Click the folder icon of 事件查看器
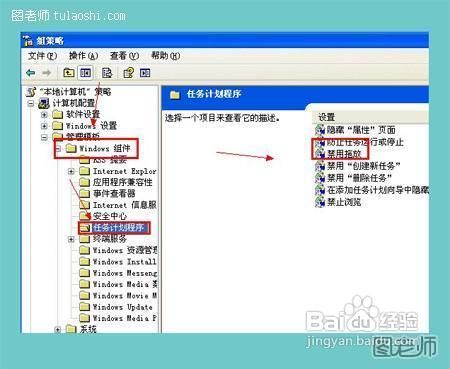Image resolution: width=450 pixels, height=369 pixels. click(85, 194)
